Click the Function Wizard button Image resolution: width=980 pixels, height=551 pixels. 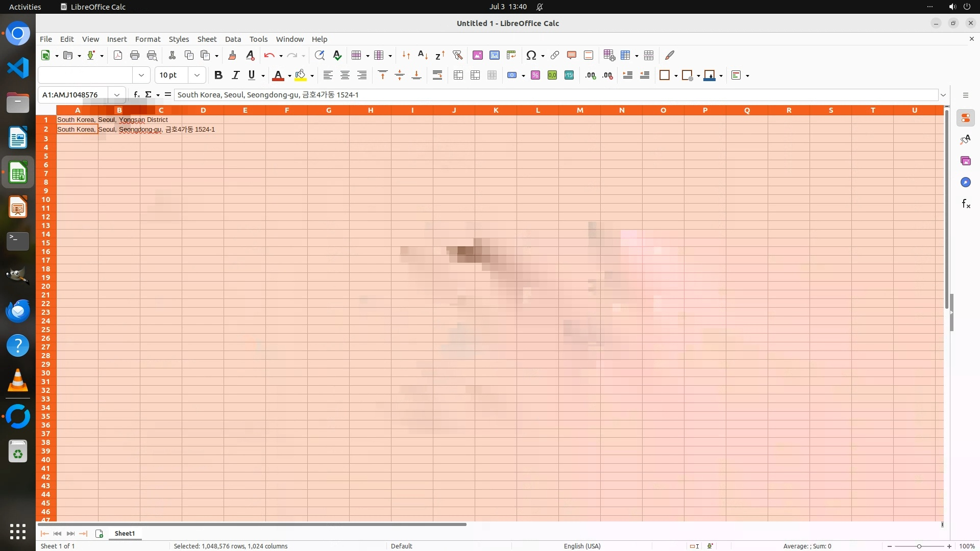point(136,95)
